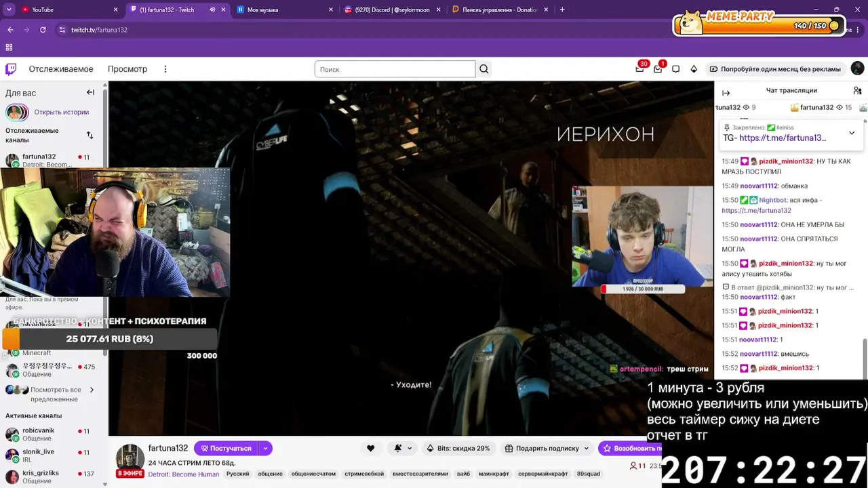Toggle the bell notifications button below the stream
The height and width of the screenshot is (488, 868).
point(401,448)
